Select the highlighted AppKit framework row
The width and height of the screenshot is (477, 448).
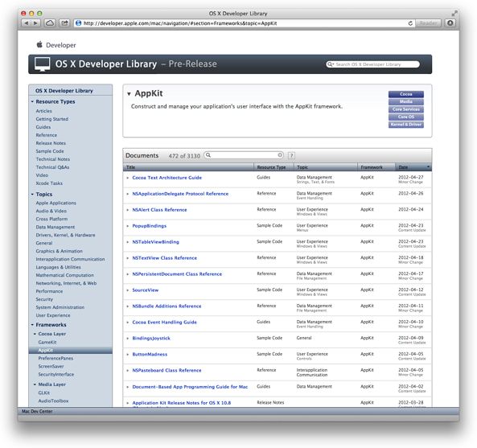70,351
